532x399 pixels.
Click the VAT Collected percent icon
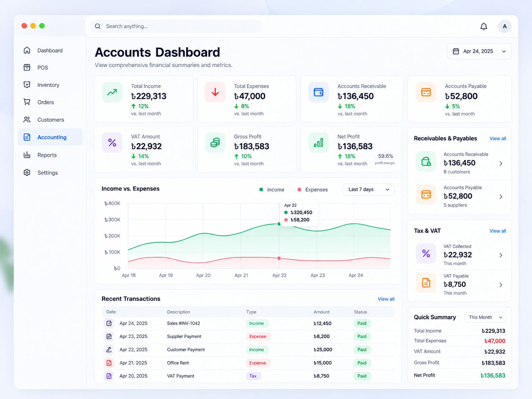426,254
